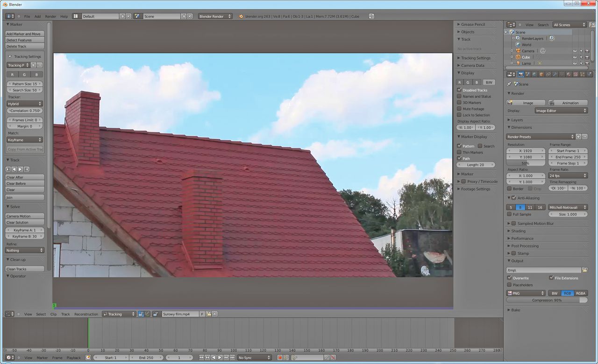Open the Tracker type dropdown showing Hybrid

pyautogui.click(x=25, y=104)
